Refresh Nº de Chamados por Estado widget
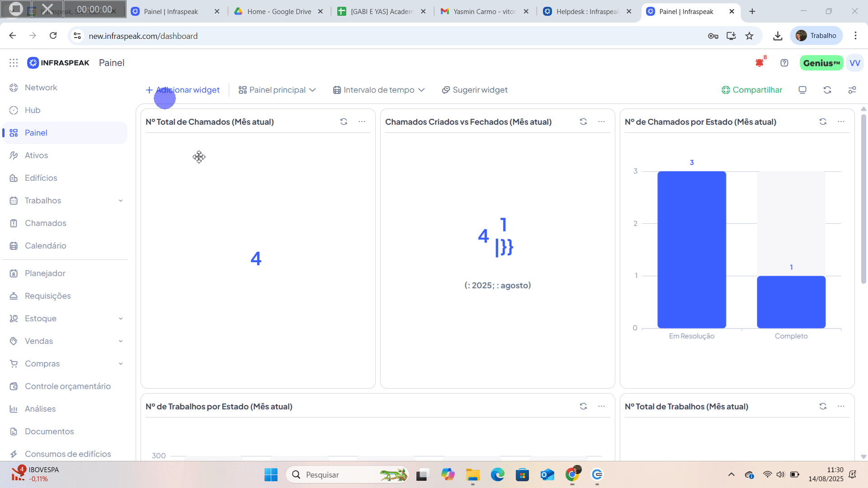This screenshot has height=488, width=868. tap(823, 122)
